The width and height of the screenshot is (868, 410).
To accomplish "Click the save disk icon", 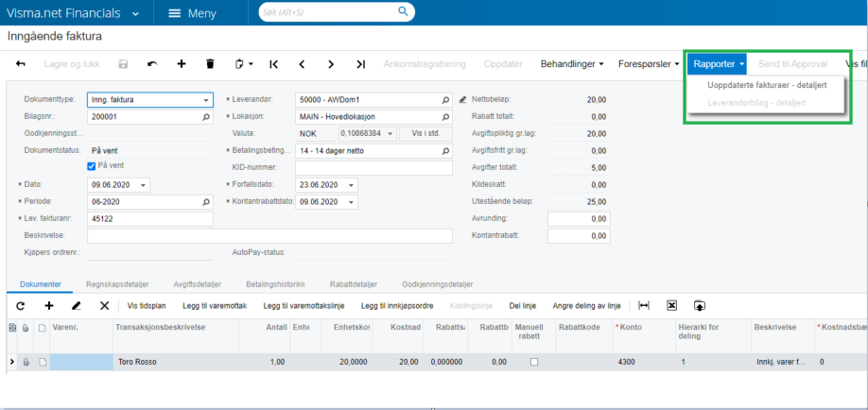I will pos(123,64).
